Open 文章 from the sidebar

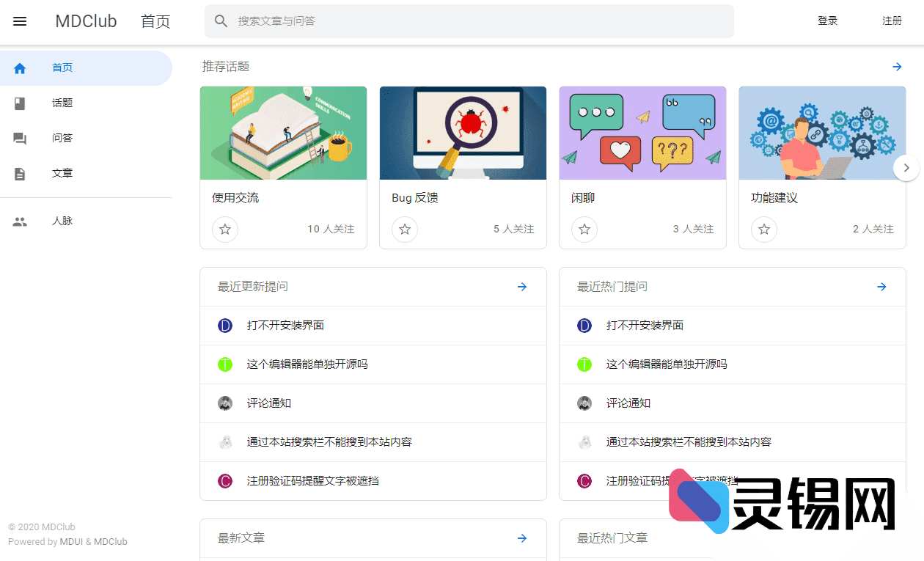(20, 173)
